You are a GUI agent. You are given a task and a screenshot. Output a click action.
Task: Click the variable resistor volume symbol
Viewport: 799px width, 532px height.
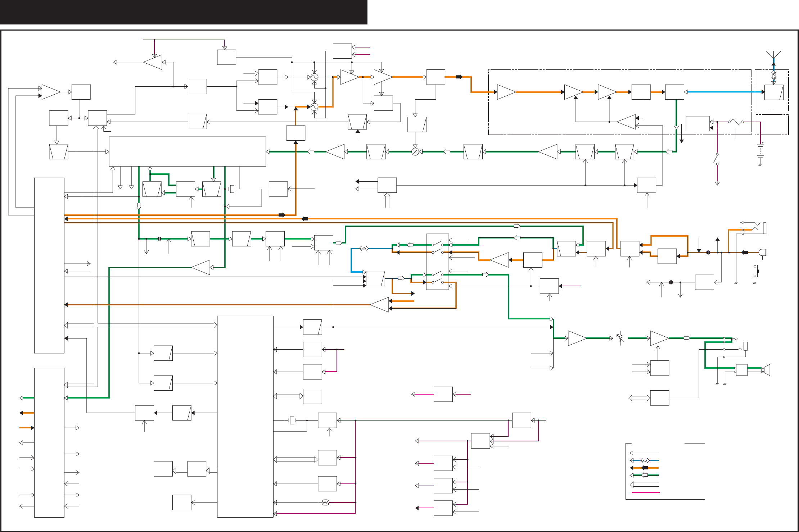[x=620, y=338]
